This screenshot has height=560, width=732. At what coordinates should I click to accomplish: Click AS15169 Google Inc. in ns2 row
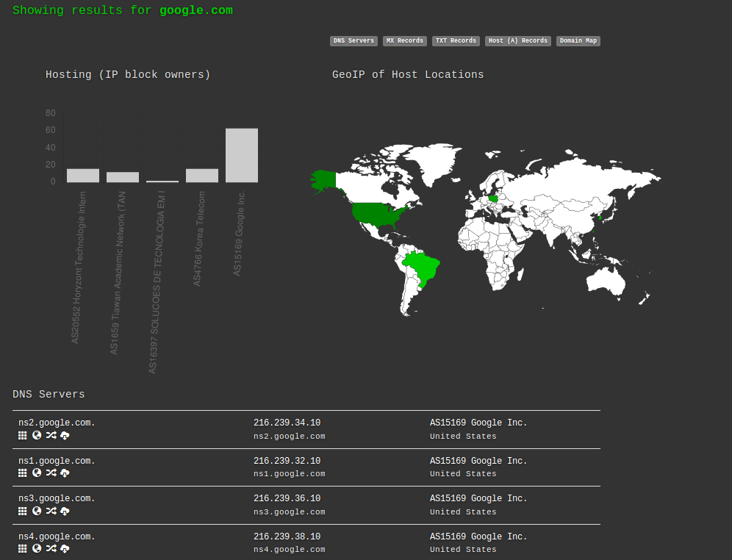pos(478,423)
